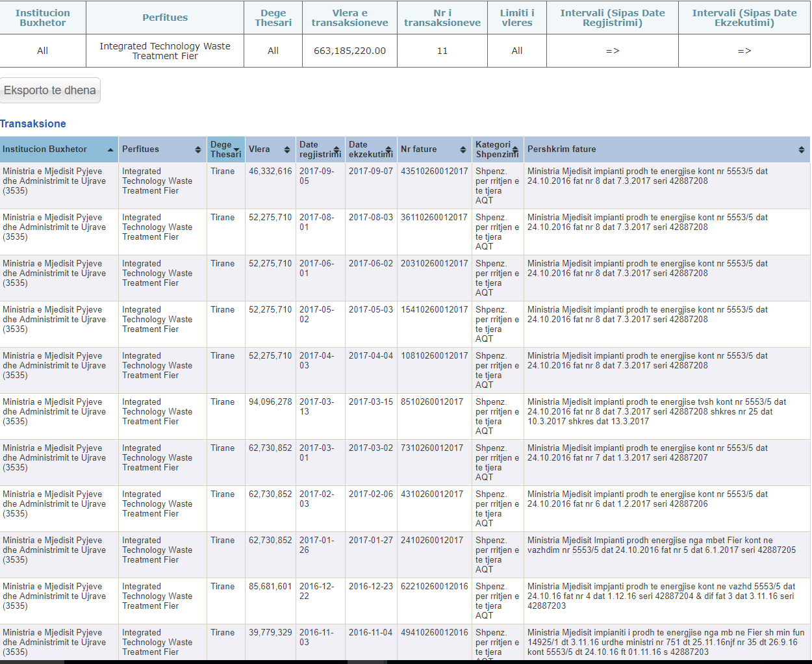812x664 pixels.
Task: Click summary header Limiti i vleres
Action: (517, 18)
